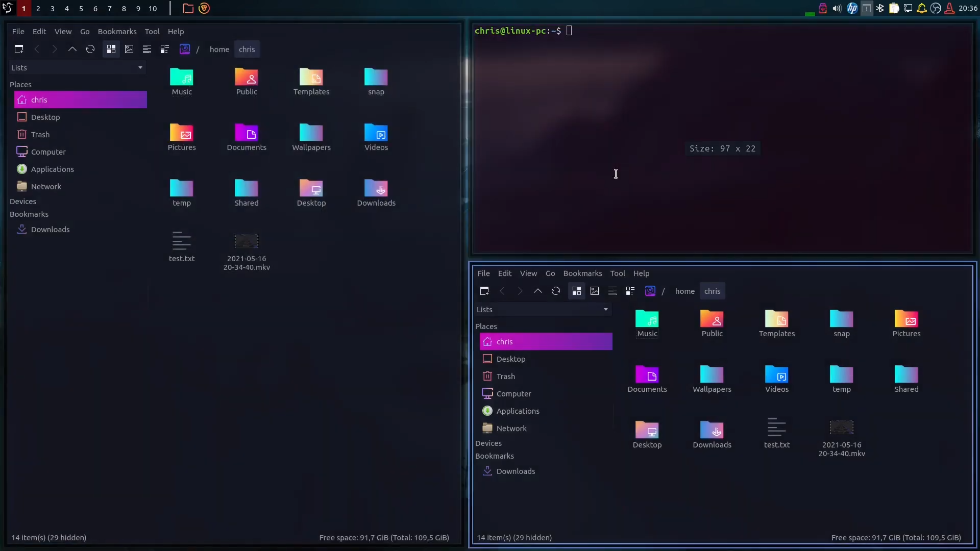The height and width of the screenshot is (551, 980).
Task: Navigate to home via the breadcrumb button
Action: (219, 49)
